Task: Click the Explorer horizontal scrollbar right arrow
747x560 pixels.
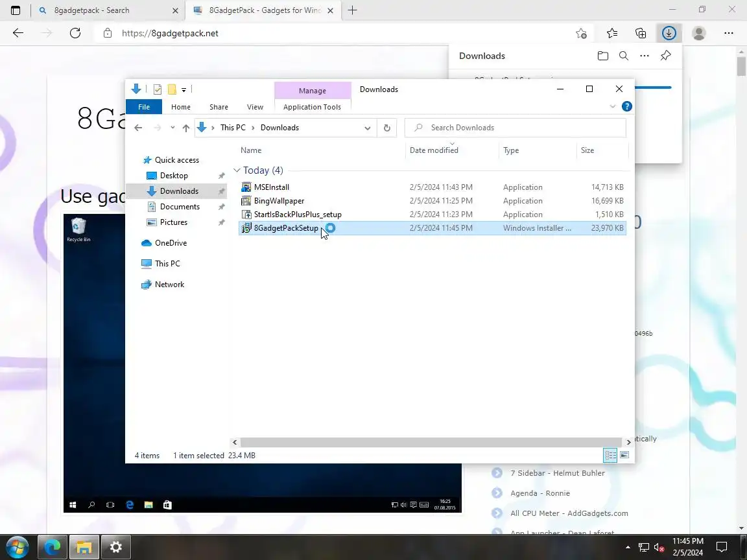Action: coord(628,443)
